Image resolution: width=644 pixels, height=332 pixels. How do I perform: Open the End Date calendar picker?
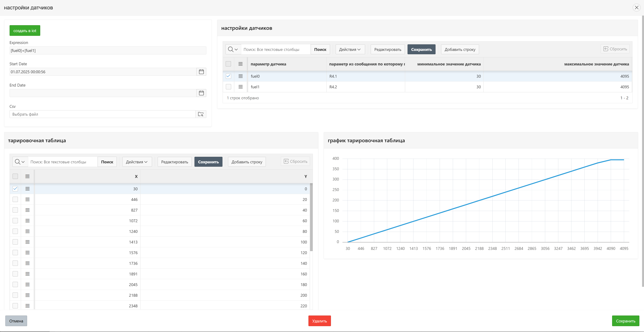[201, 93]
